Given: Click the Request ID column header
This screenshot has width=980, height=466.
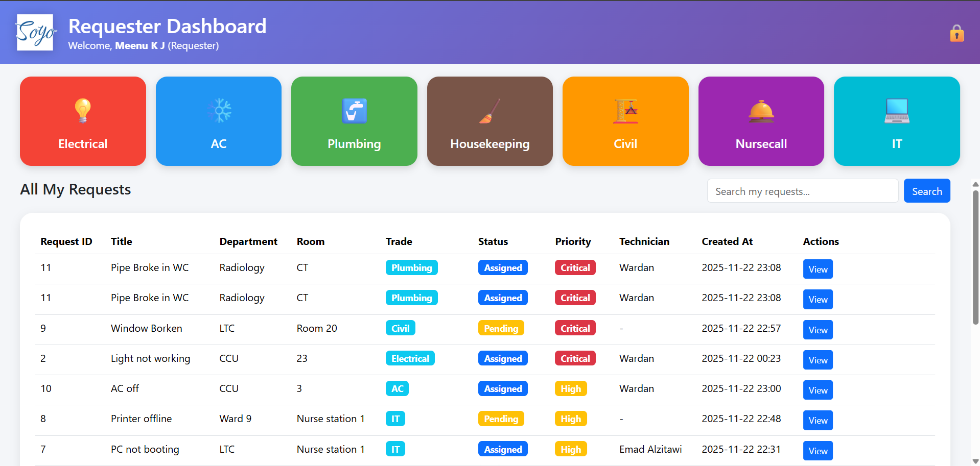Looking at the screenshot, I should pos(66,241).
